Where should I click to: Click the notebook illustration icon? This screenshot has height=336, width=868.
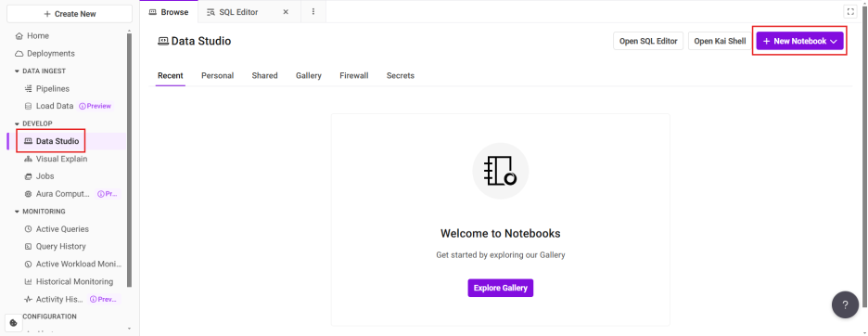pos(501,171)
